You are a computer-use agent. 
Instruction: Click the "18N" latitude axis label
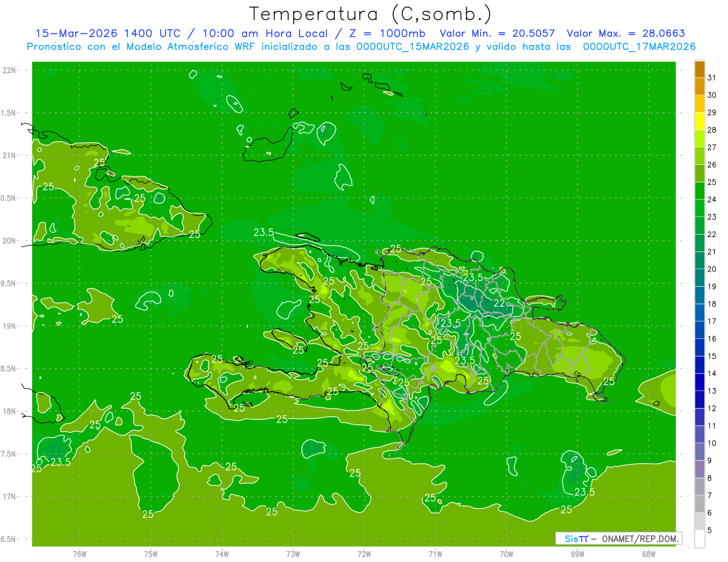pyautogui.click(x=8, y=411)
